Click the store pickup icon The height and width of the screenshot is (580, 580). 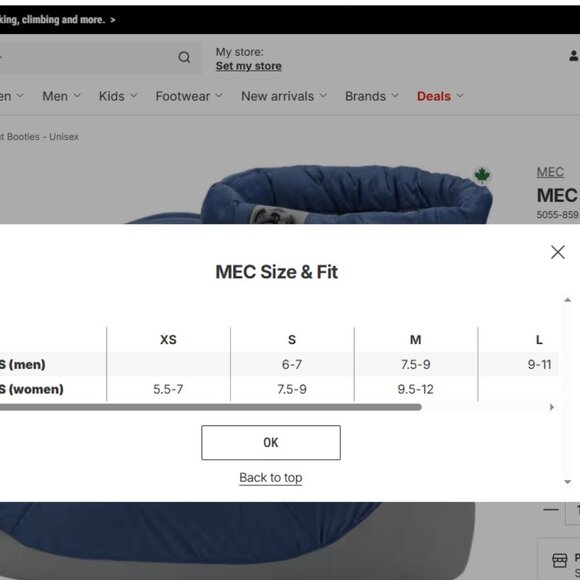click(559, 560)
